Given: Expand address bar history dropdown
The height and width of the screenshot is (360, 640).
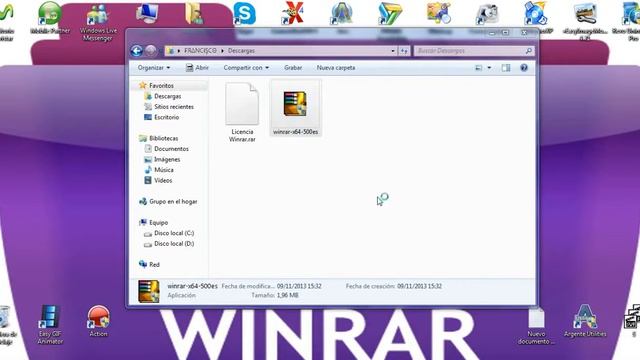Looking at the screenshot, I should [x=393, y=51].
